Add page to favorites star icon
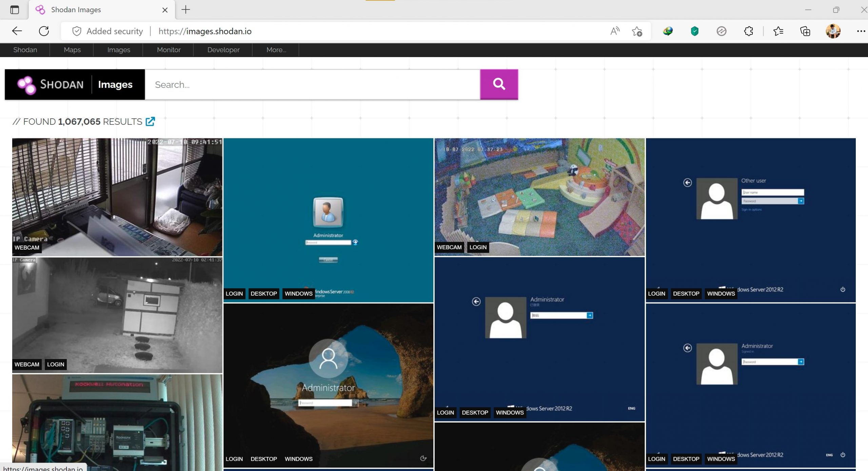This screenshot has height=471, width=868. [637, 31]
